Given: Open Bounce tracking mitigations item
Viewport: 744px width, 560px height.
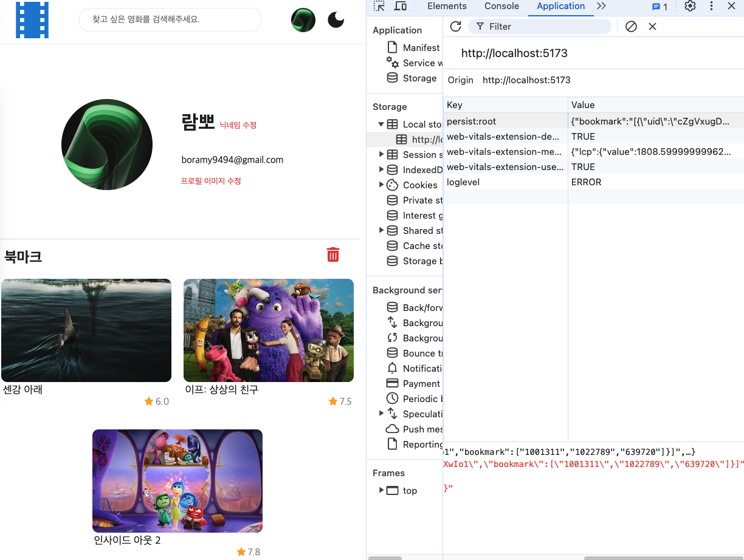Looking at the screenshot, I should click(415, 353).
